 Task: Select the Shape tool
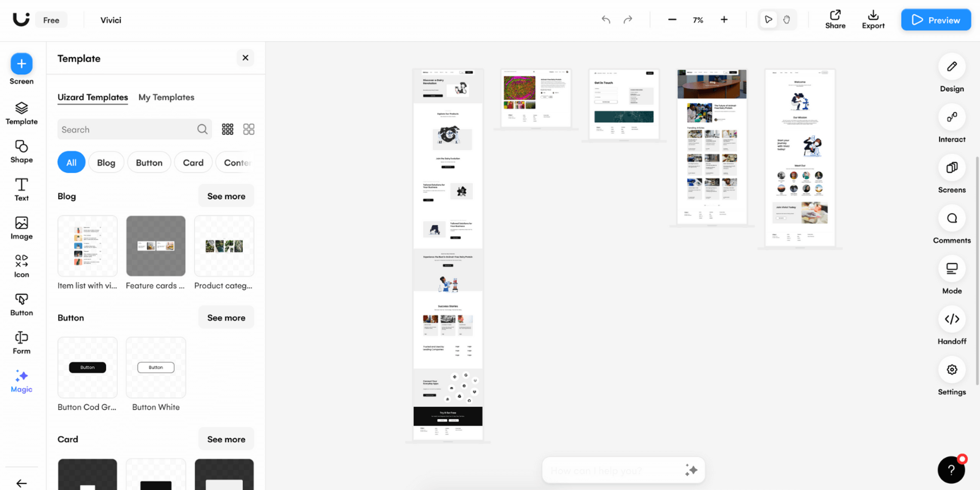tap(21, 151)
